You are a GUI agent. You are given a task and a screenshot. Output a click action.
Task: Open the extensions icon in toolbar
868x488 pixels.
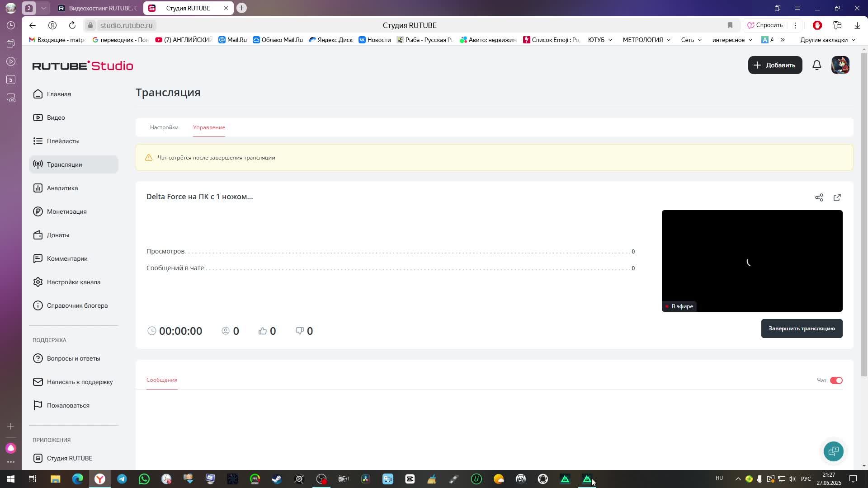click(837, 25)
